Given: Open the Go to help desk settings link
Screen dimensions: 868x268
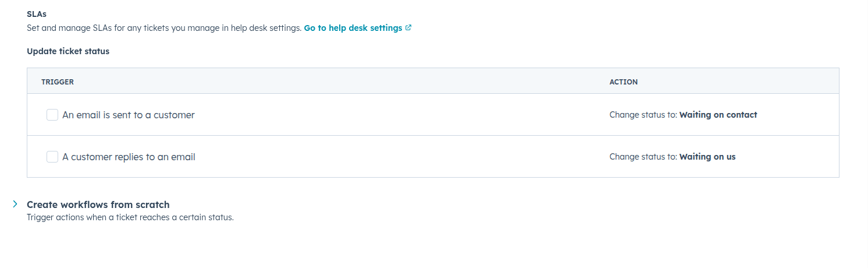Looking at the screenshot, I should (x=353, y=28).
